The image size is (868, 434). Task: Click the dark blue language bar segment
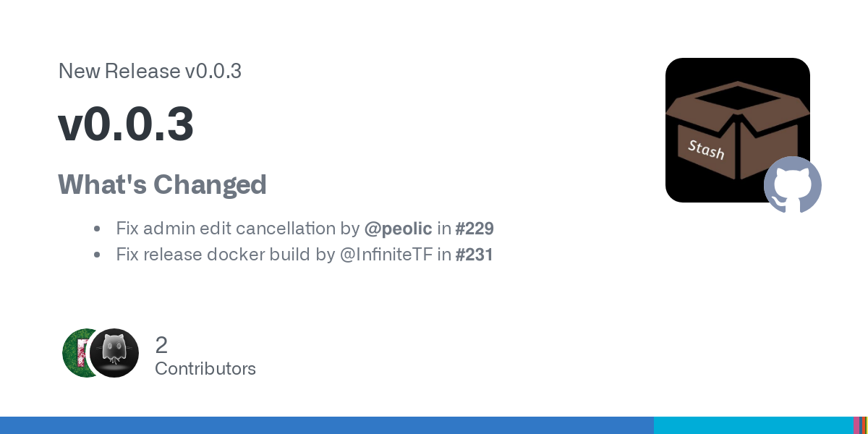(x=327, y=425)
